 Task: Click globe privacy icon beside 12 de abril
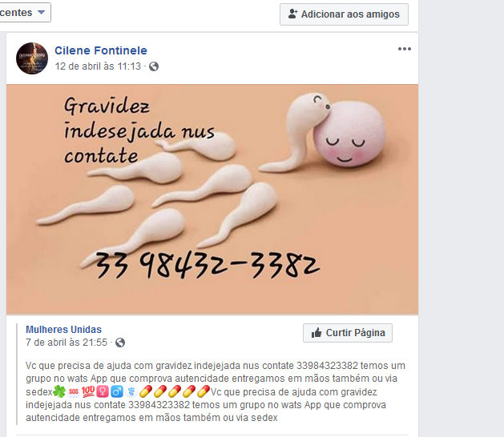pos(154,66)
